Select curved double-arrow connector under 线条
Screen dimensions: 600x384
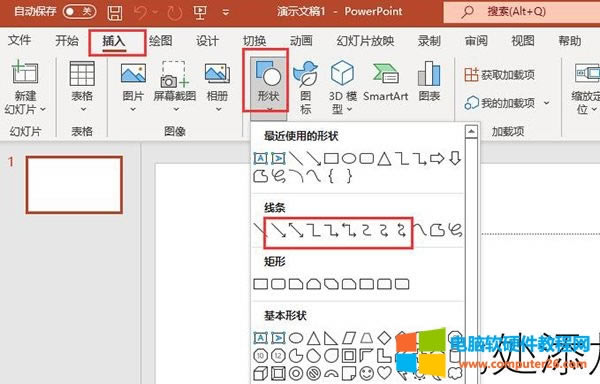tap(401, 230)
